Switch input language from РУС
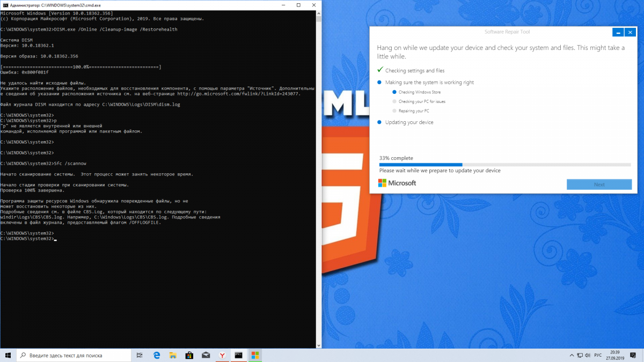The width and height of the screenshot is (644, 362). tap(598, 355)
